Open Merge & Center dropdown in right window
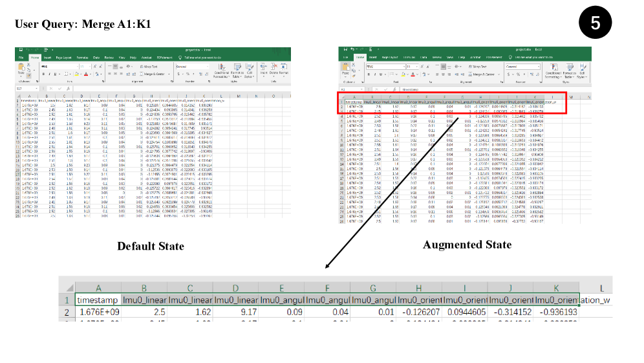The height and width of the screenshot is (363, 644). click(x=497, y=74)
